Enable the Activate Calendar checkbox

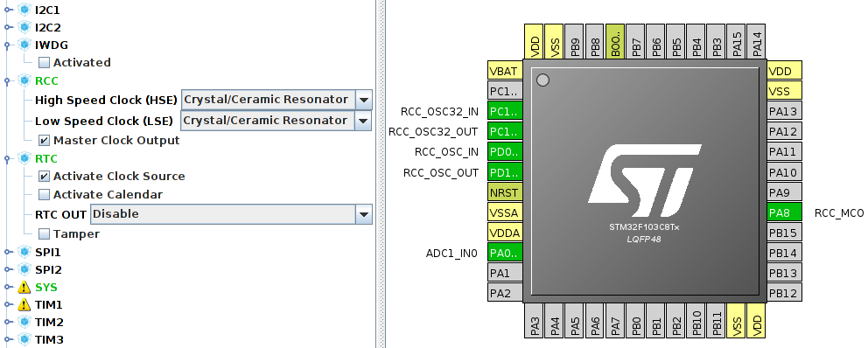coord(44,195)
